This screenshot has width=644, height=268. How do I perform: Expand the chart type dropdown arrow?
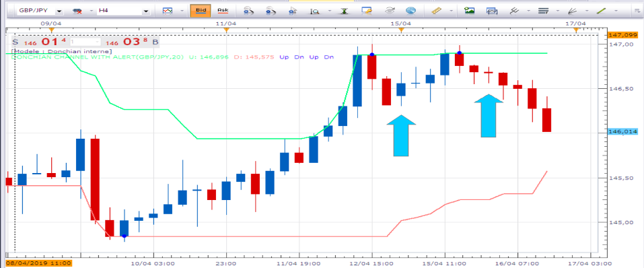pyautogui.click(x=182, y=11)
